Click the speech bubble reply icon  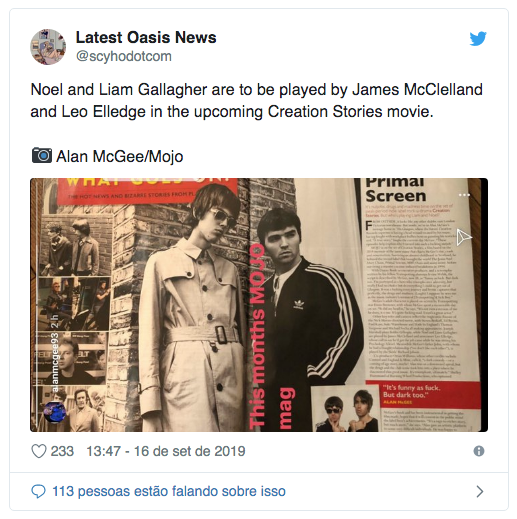pos(38,491)
